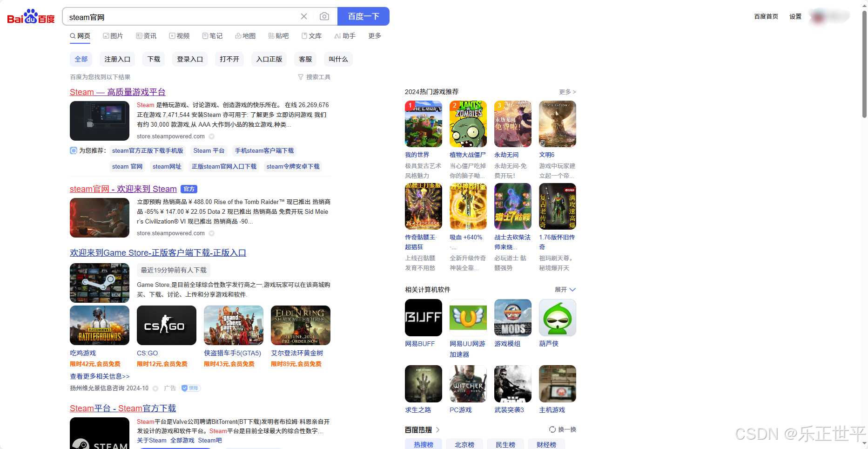The image size is (868, 449).
Task: Click the 葫芦侠 app icon
Action: point(558,318)
